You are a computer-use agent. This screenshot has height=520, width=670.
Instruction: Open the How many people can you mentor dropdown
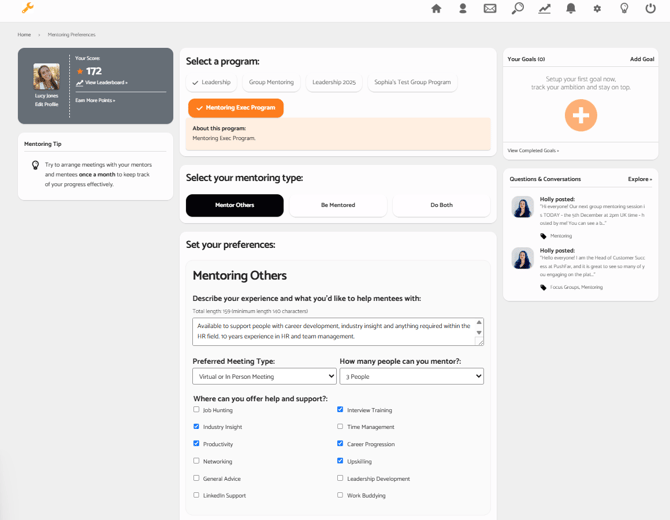(x=411, y=376)
